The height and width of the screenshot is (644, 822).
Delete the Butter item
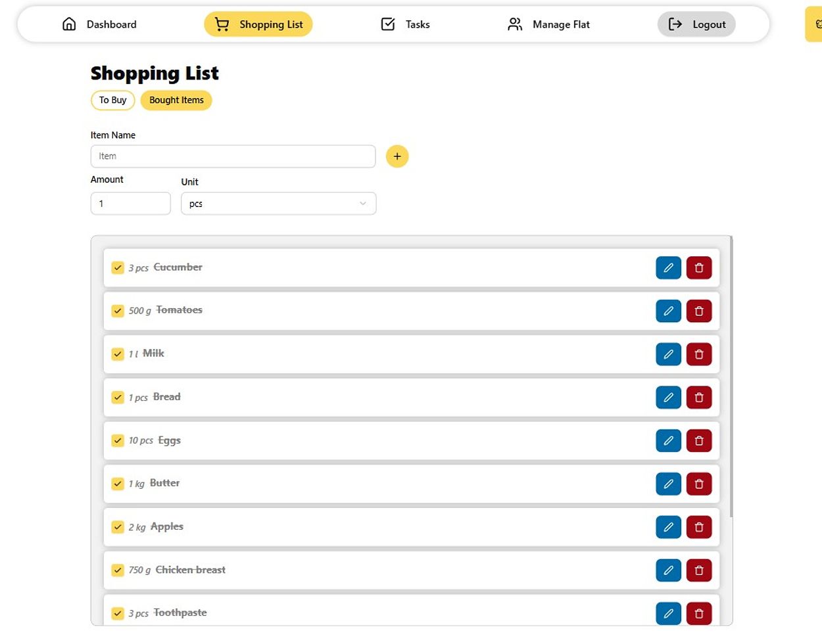(699, 484)
